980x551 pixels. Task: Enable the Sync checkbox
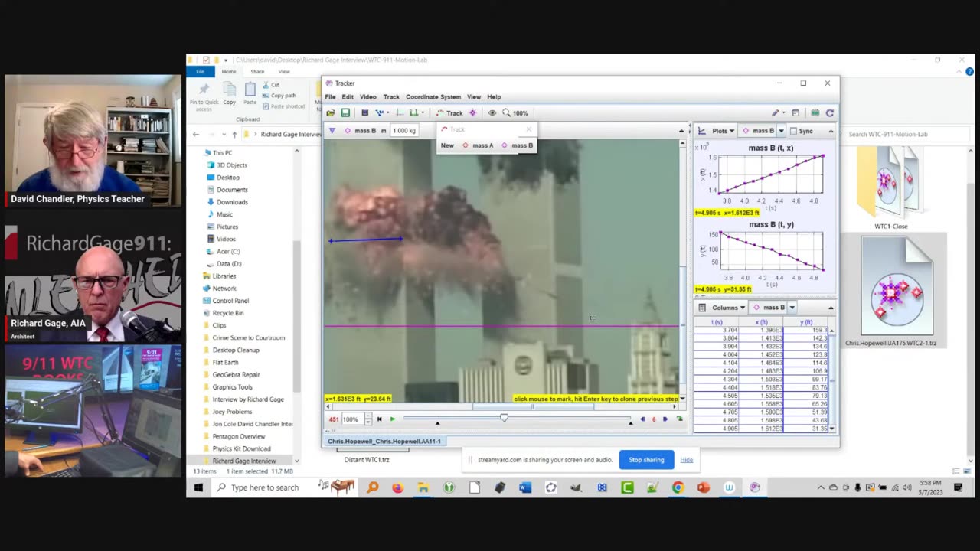pyautogui.click(x=794, y=131)
